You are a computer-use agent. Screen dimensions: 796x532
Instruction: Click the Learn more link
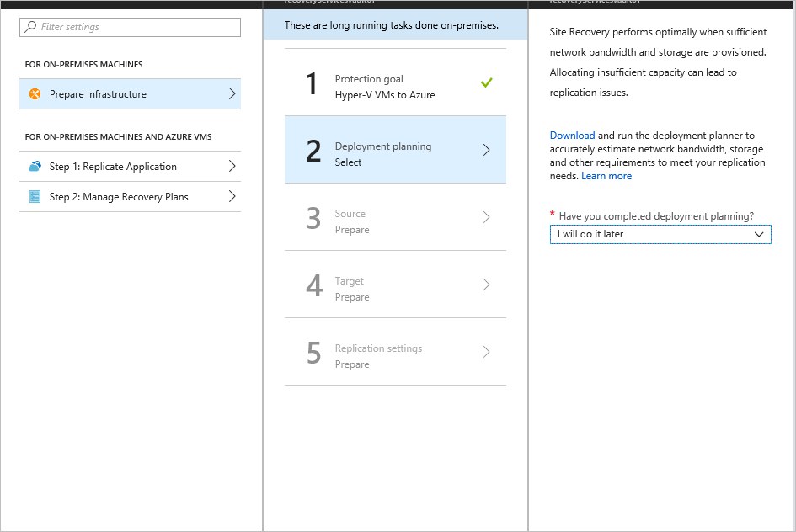606,176
